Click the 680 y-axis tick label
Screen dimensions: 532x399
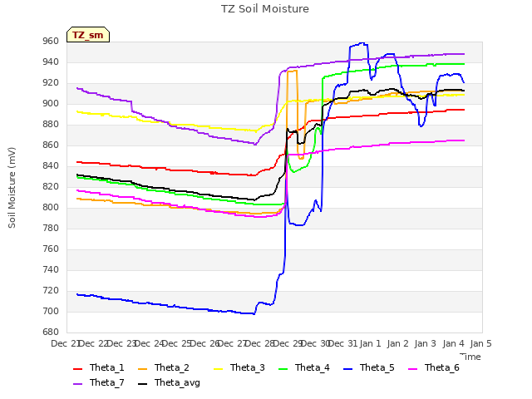(x=51, y=332)
